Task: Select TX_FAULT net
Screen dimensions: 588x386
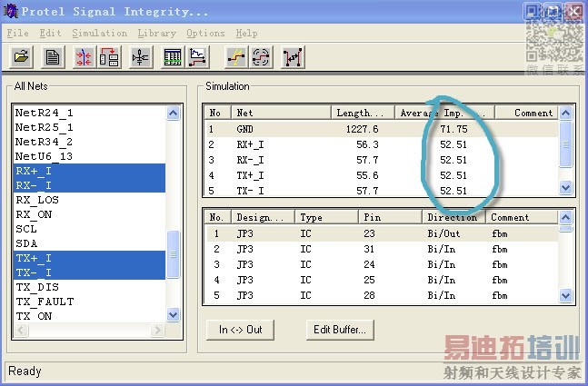Action: [89, 302]
